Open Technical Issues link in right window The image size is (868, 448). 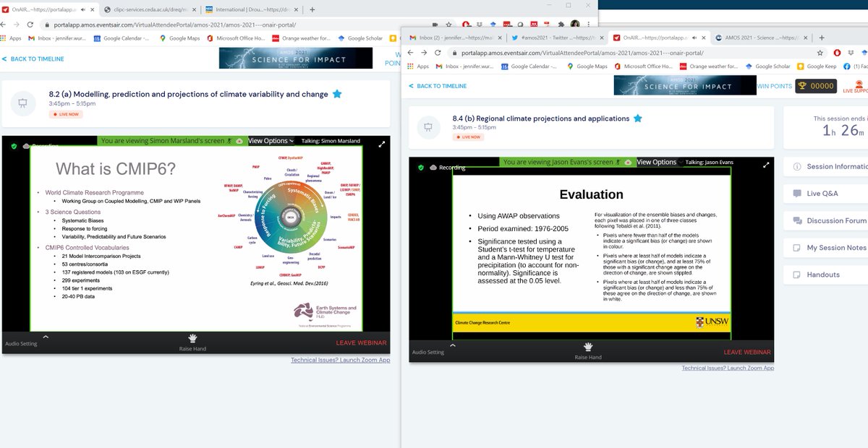click(x=728, y=368)
